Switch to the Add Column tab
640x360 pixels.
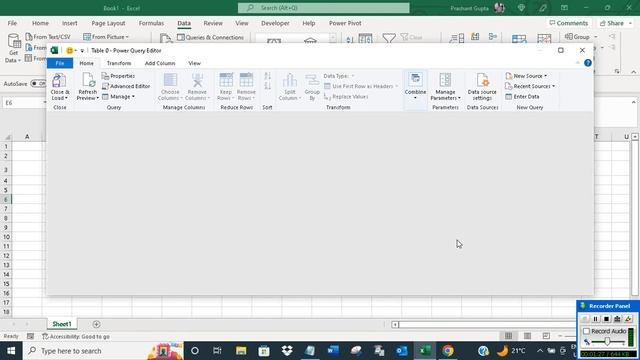click(x=160, y=63)
